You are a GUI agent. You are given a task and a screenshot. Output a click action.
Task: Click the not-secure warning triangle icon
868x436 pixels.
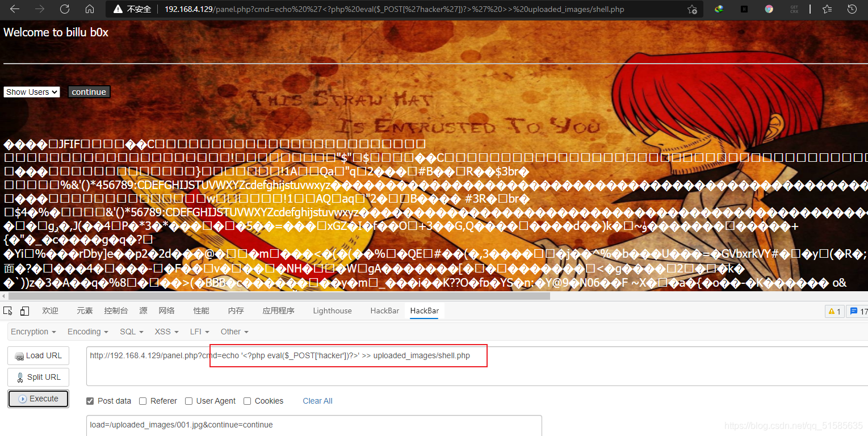pyautogui.click(x=118, y=10)
